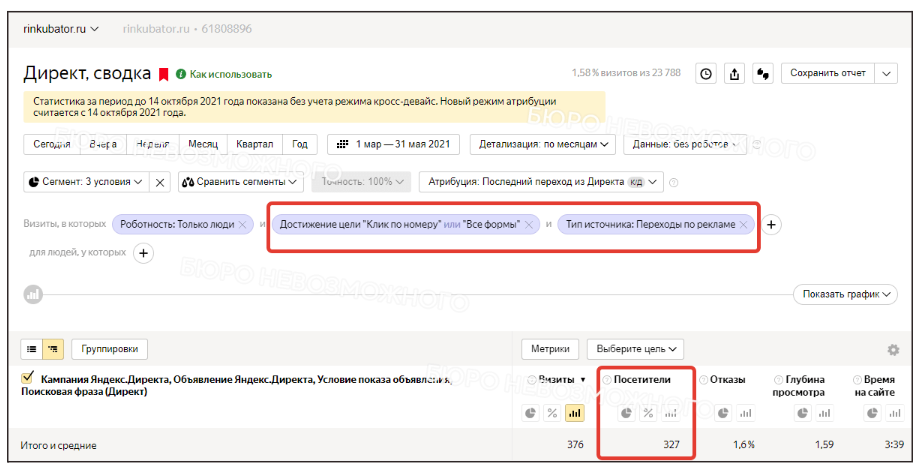Select bar chart icon under Глубина просмотра
The width and height of the screenshot is (918, 472).
(824, 413)
